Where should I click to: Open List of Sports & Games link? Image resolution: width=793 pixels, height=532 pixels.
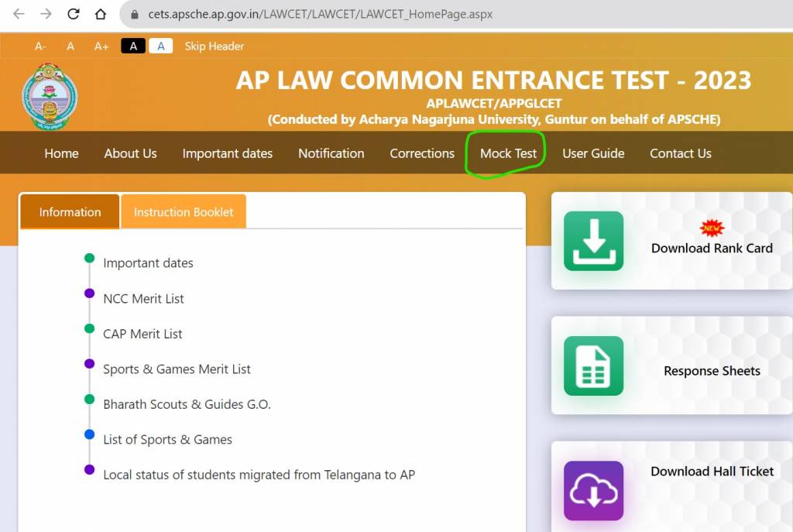click(167, 439)
